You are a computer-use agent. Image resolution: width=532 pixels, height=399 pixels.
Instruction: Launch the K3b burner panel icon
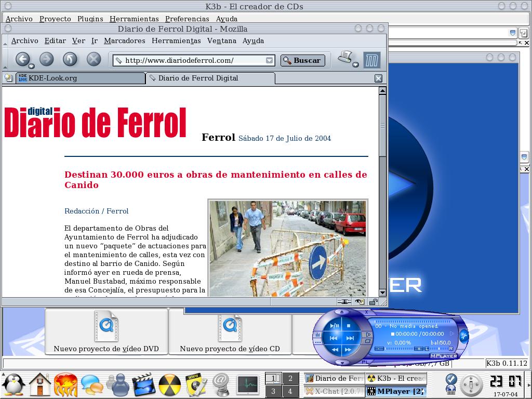[170, 385]
